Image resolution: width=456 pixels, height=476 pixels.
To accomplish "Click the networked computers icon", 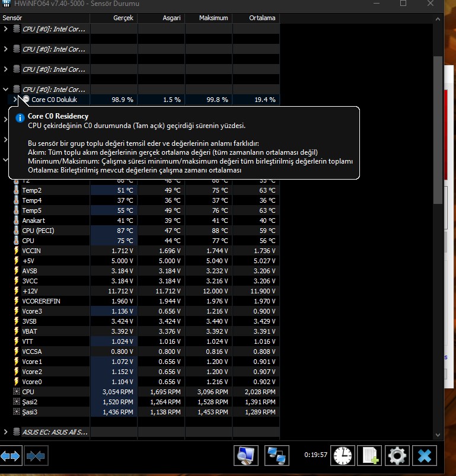I will tap(276, 455).
